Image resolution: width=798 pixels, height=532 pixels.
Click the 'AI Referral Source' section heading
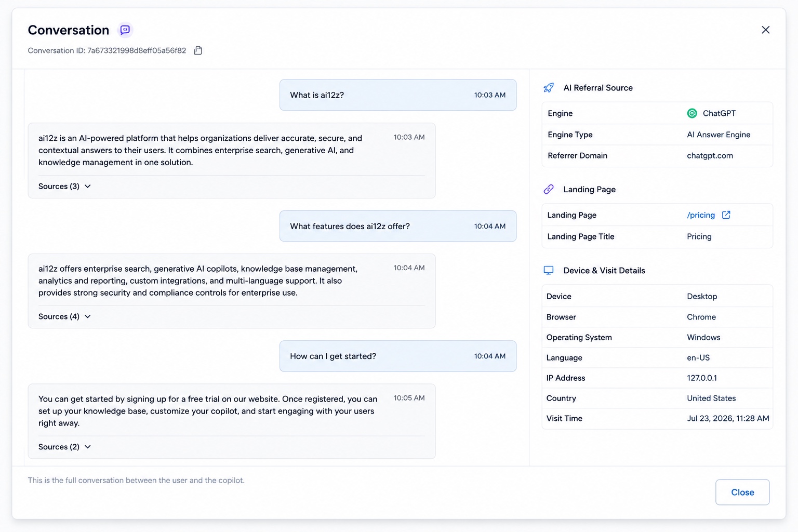click(x=598, y=88)
